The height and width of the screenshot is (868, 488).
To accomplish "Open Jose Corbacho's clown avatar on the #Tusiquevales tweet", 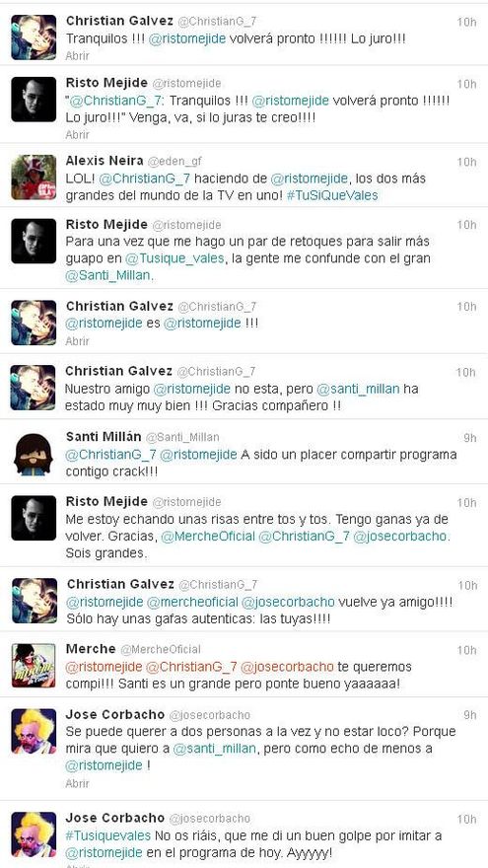I will click(34, 833).
